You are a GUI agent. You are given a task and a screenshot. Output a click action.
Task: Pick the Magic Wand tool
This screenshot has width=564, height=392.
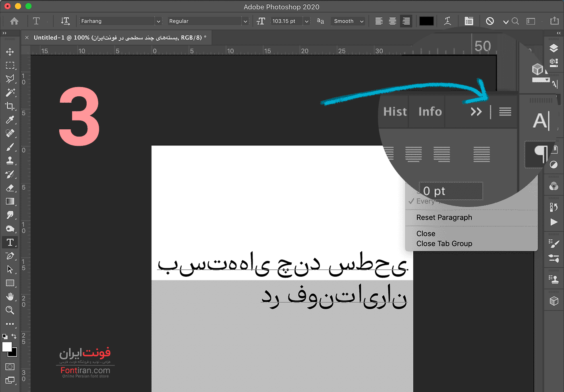coord(10,93)
